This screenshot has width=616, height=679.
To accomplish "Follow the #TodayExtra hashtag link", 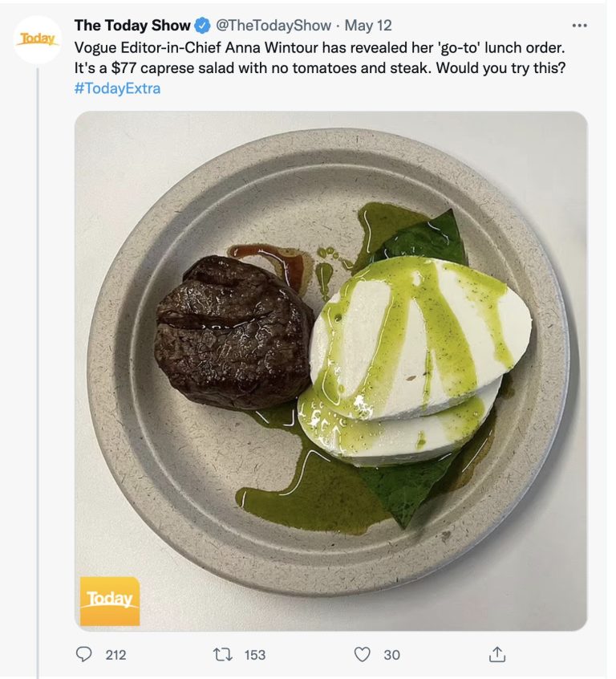I will [x=117, y=88].
